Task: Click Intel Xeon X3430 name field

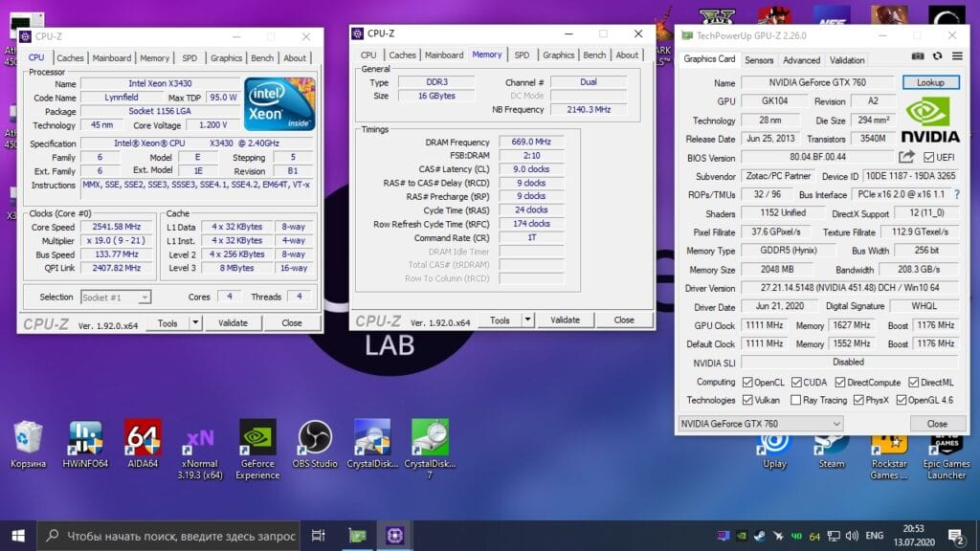Action: (x=160, y=83)
